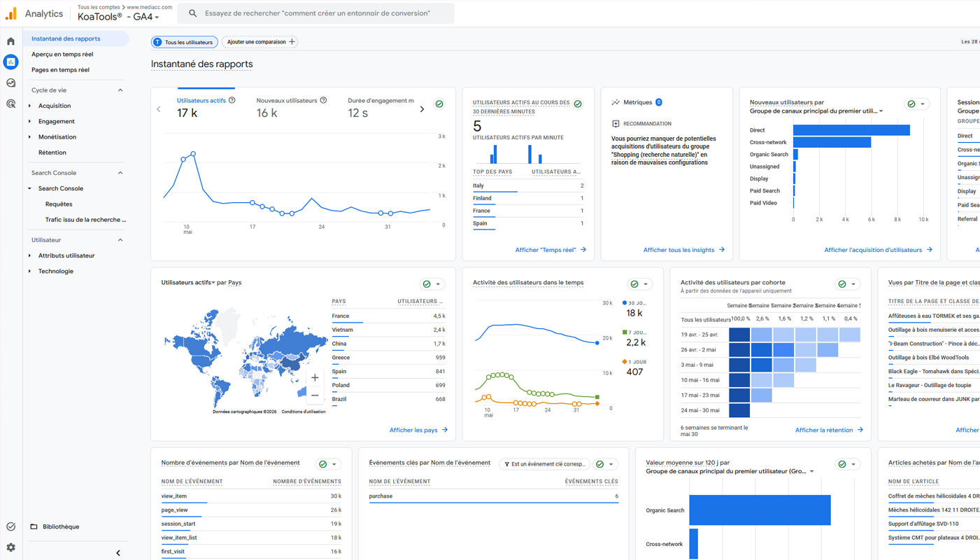Click the search magnifier icon

pos(193,13)
